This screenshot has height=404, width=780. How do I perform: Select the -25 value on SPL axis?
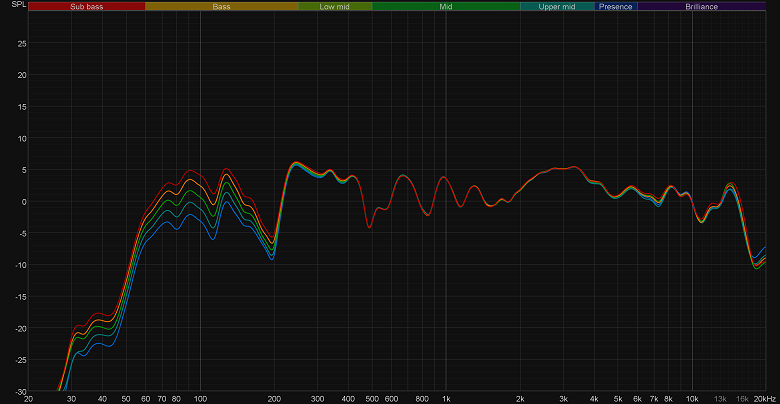[x=21, y=360]
